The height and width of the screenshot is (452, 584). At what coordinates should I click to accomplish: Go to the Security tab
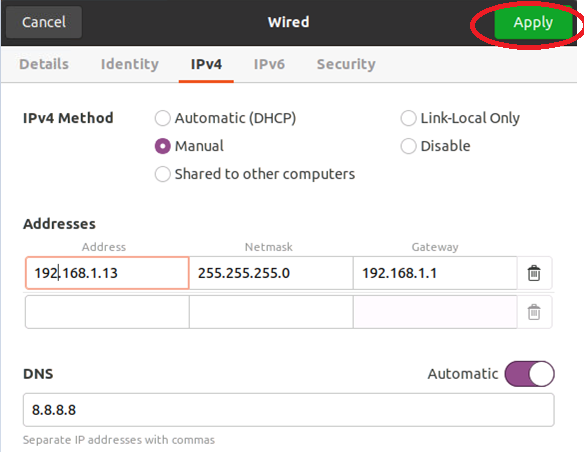(346, 64)
